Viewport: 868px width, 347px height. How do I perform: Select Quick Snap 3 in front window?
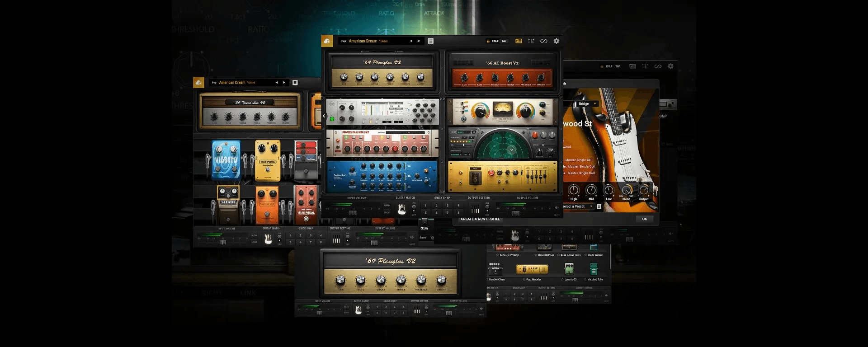click(448, 206)
